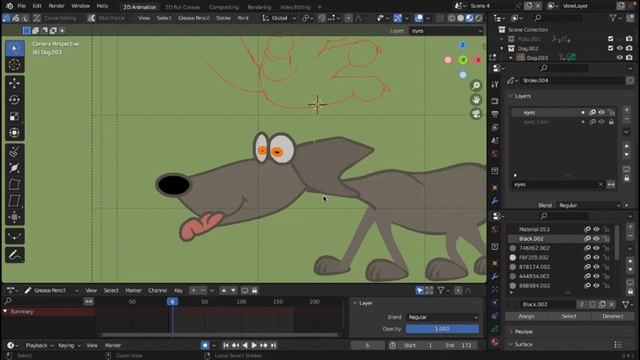This screenshot has height=360, width=640.
Task: Select the Transform tool
Action: tap(14, 133)
